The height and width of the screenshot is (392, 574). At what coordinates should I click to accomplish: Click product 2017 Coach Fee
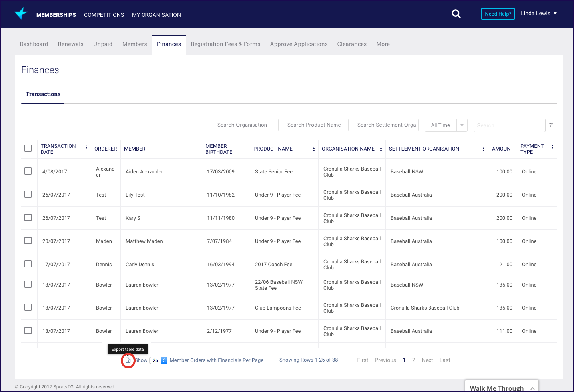(x=274, y=265)
